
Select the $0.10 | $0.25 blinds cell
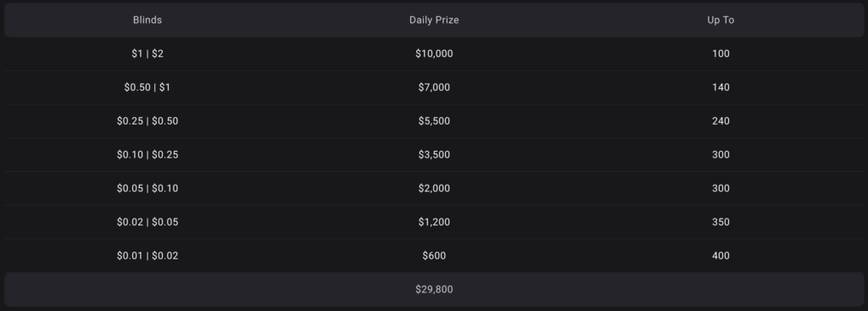click(147, 155)
